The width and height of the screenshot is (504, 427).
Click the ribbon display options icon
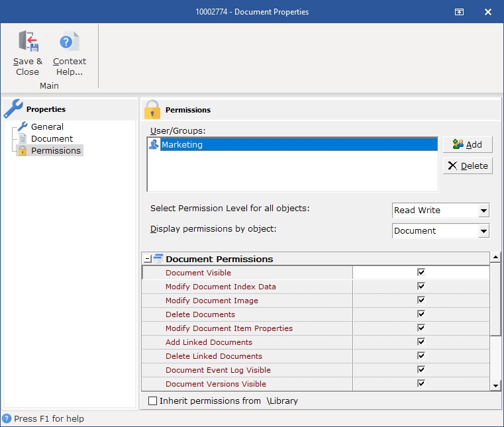coord(458,12)
